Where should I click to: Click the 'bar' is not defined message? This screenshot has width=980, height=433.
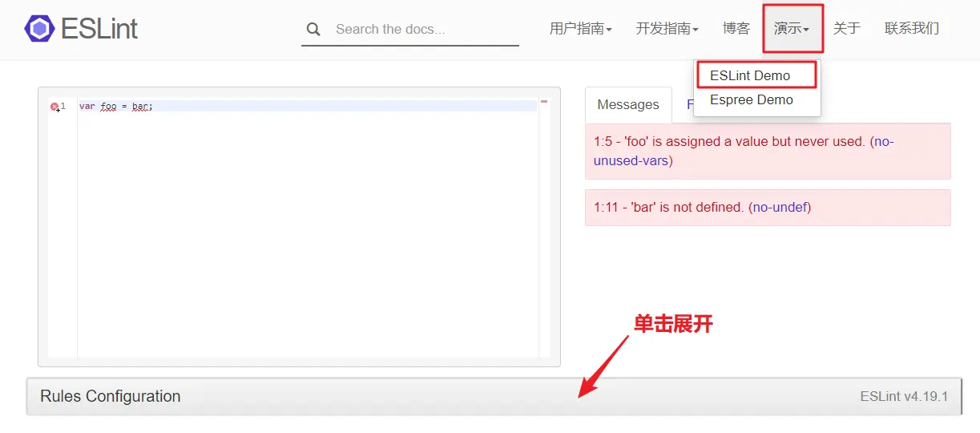(x=768, y=208)
